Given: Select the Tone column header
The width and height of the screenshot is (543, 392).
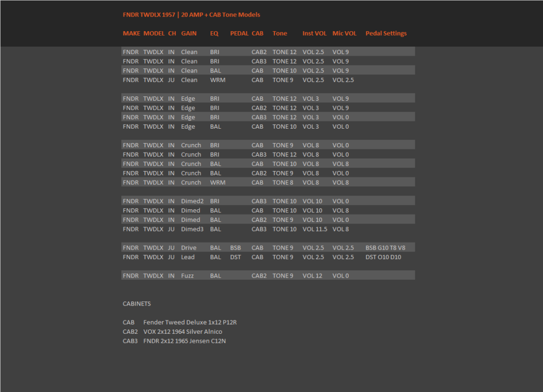Looking at the screenshot, I should 279,33.
